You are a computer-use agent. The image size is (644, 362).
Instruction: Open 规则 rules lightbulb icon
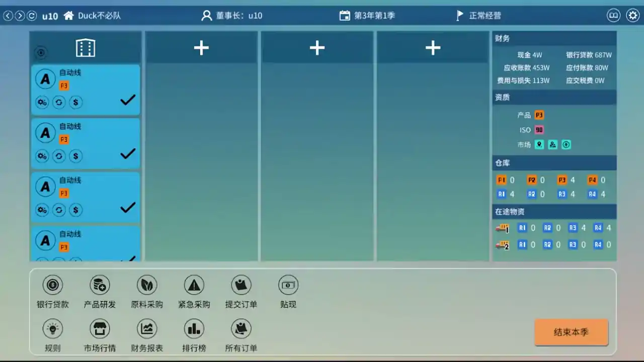[x=52, y=329]
